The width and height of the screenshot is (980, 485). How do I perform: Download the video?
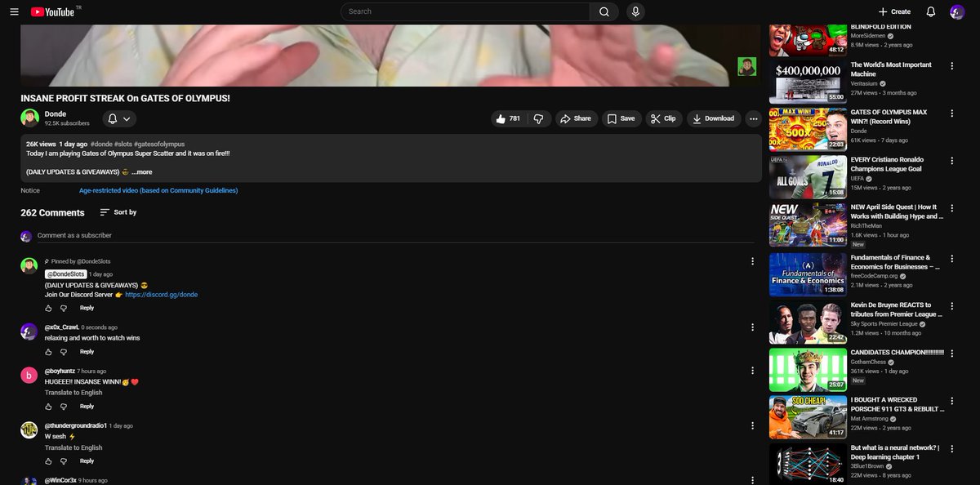pos(714,118)
